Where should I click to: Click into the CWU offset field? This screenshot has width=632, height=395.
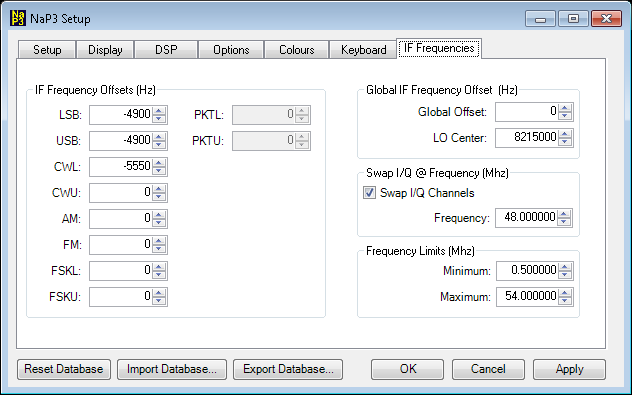(x=121, y=193)
